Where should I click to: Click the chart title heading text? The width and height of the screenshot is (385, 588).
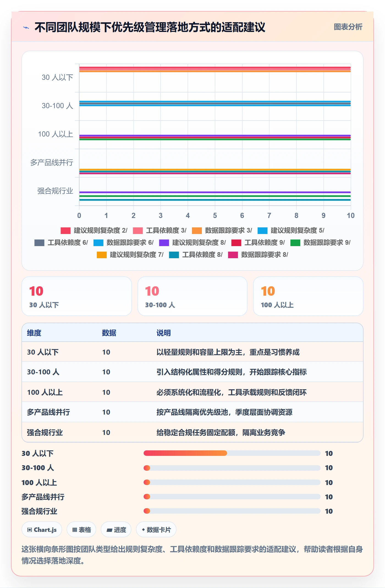(150, 27)
